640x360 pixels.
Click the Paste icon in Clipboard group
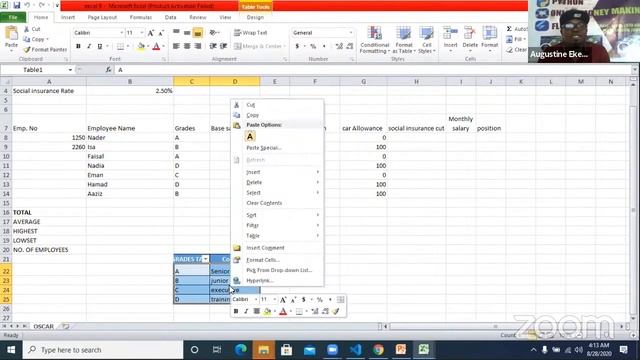coord(11,34)
